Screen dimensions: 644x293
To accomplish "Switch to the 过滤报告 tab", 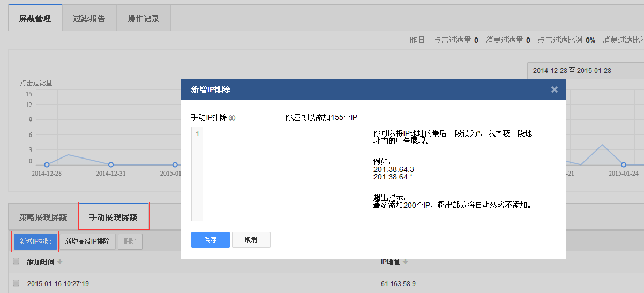I will 89,19.
